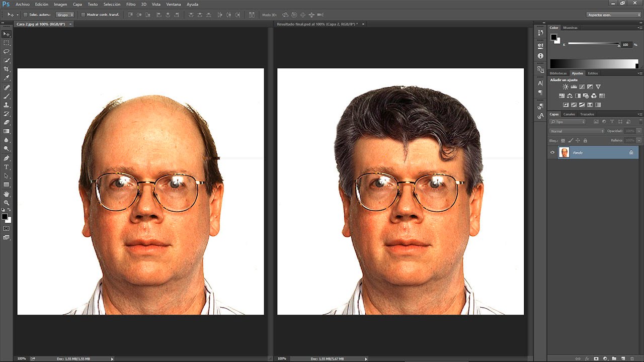The width and height of the screenshot is (644, 362).
Task: Select the Path Selection tool
Action: click(x=7, y=175)
